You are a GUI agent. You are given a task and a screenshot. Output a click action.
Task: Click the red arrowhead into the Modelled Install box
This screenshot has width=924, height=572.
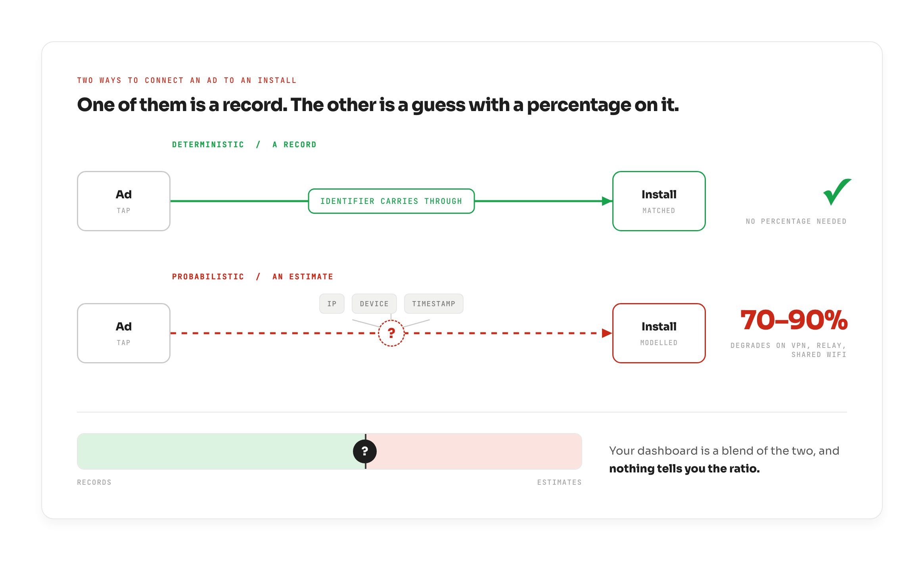click(x=607, y=333)
